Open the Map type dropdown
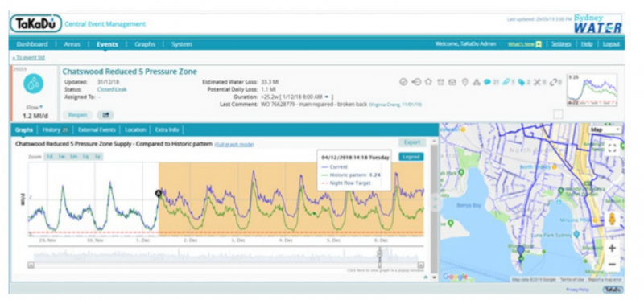644x300 pixels. 605,129
